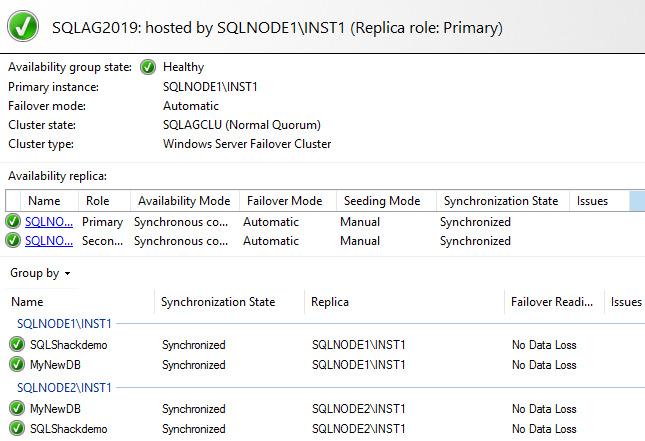Click the Seeding Mode column header
The height and width of the screenshot is (441, 645).
point(380,201)
